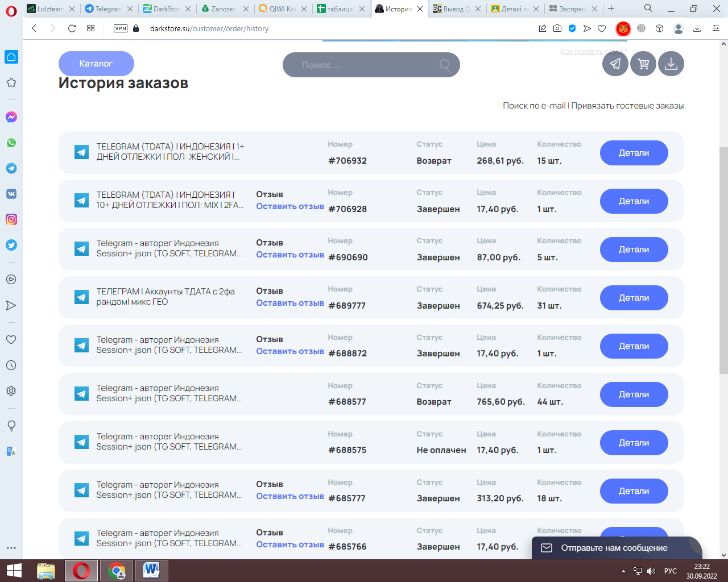The image size is (728, 582).
Task: Open Facebook Messenger in Opera sidebar
Action: click(11, 117)
